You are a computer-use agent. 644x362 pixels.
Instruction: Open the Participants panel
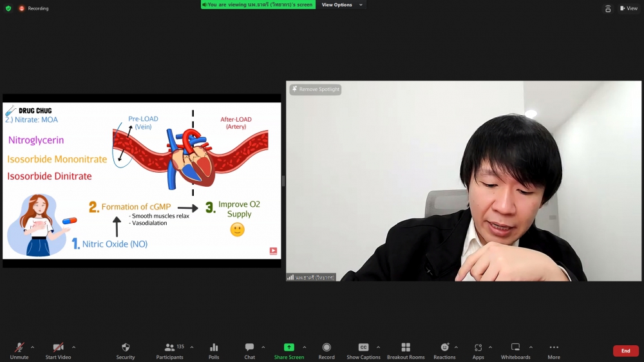point(169,348)
